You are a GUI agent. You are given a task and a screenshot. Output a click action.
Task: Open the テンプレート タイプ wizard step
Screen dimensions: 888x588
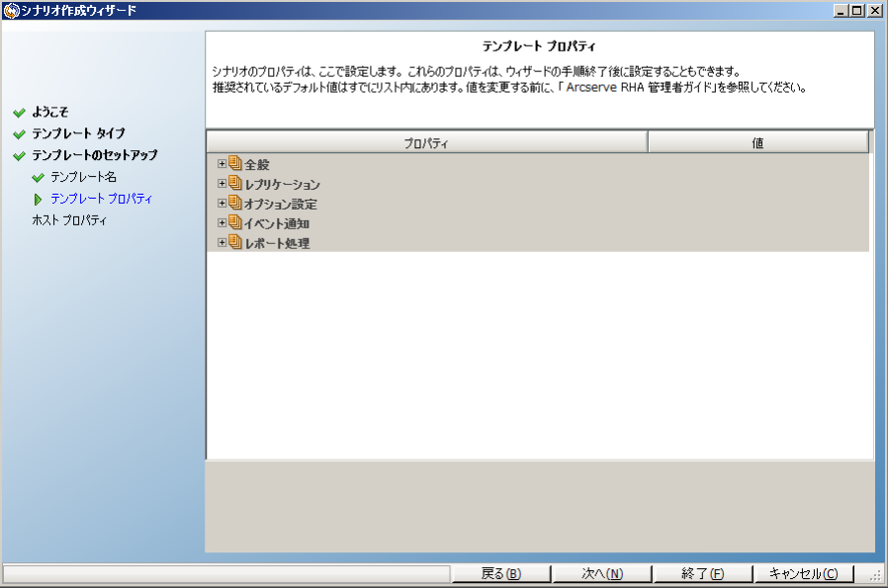click(x=78, y=133)
